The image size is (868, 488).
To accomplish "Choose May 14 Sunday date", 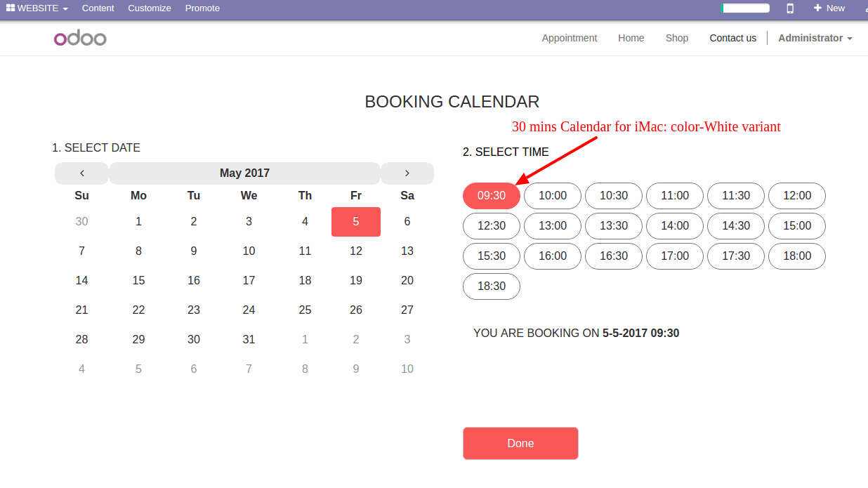I will (81, 280).
